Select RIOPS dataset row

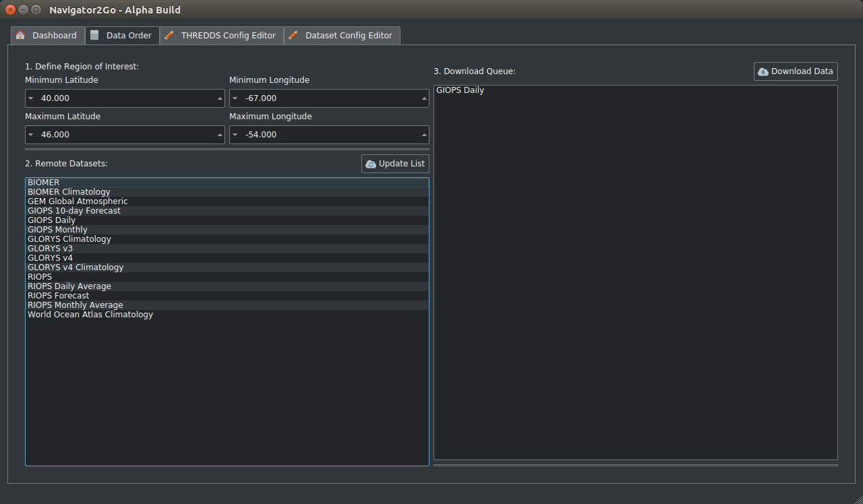[227, 277]
